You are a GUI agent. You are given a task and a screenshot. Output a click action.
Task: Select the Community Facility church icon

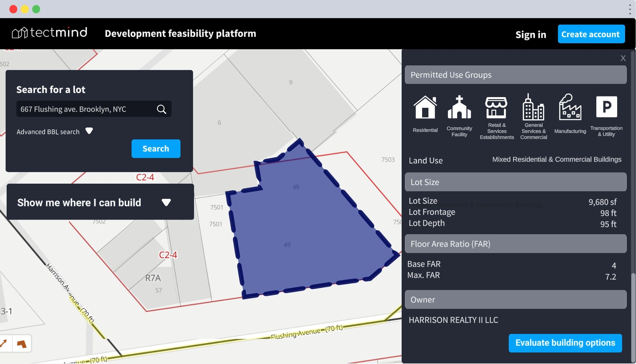pyautogui.click(x=459, y=107)
